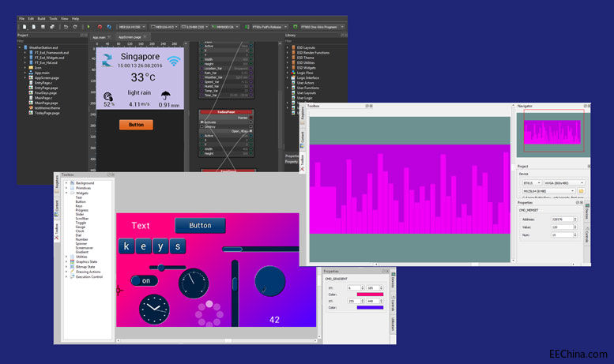
Task: Click the orange Button widget
Action: tap(136, 125)
